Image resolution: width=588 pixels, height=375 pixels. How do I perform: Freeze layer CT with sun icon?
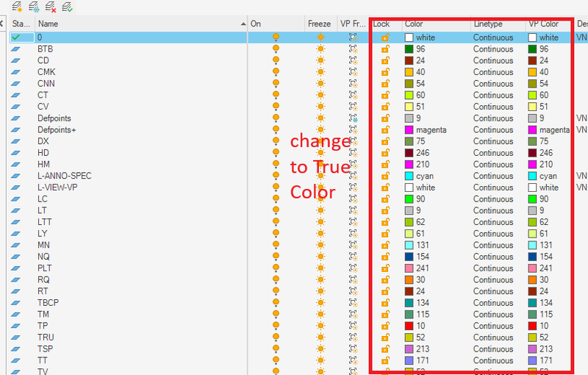320,95
